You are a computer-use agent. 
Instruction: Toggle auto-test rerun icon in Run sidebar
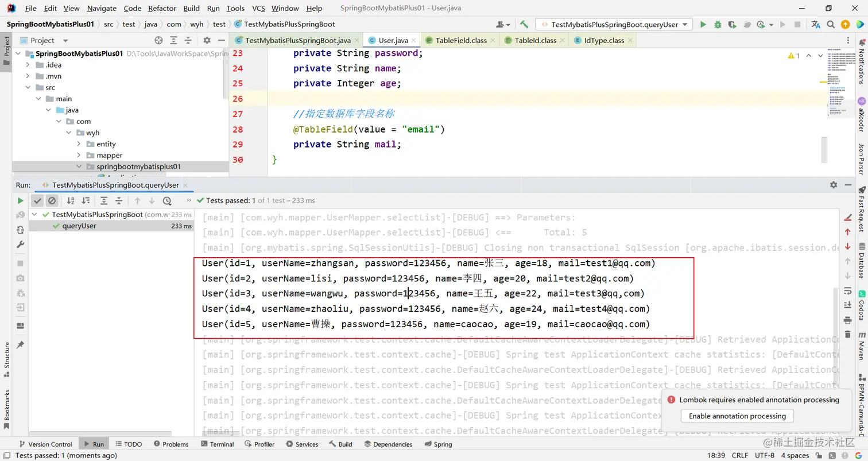21,230
